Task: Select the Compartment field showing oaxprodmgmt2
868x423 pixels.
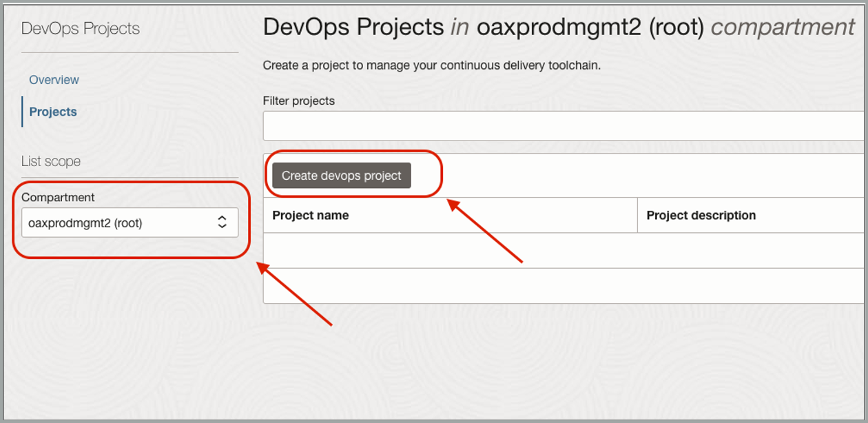Action: click(127, 222)
